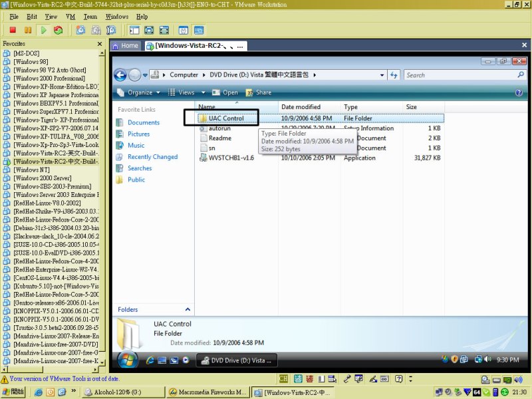Click the black 64 tray icon
The image size is (532, 399).
pyautogui.click(x=477, y=392)
